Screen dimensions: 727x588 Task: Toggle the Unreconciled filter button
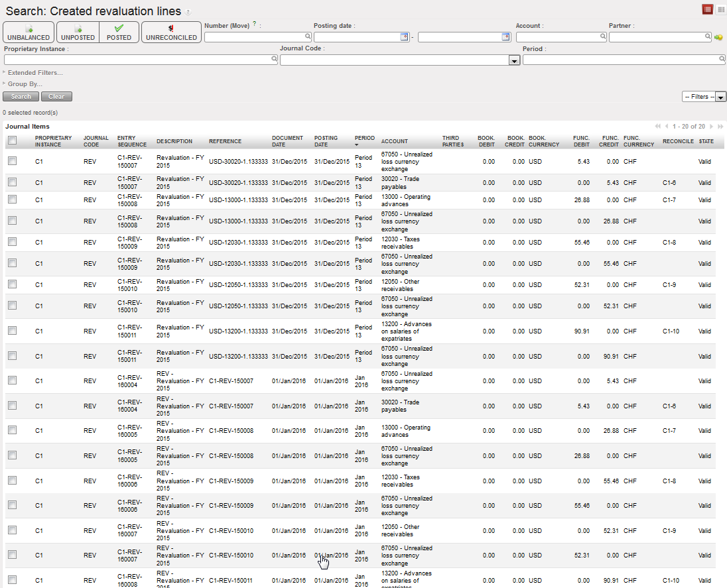coord(171,32)
